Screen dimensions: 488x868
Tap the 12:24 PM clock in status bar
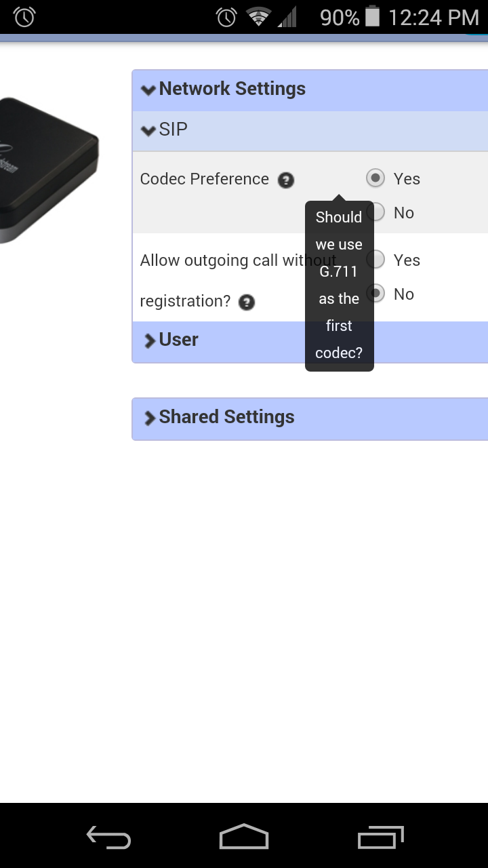434,17
